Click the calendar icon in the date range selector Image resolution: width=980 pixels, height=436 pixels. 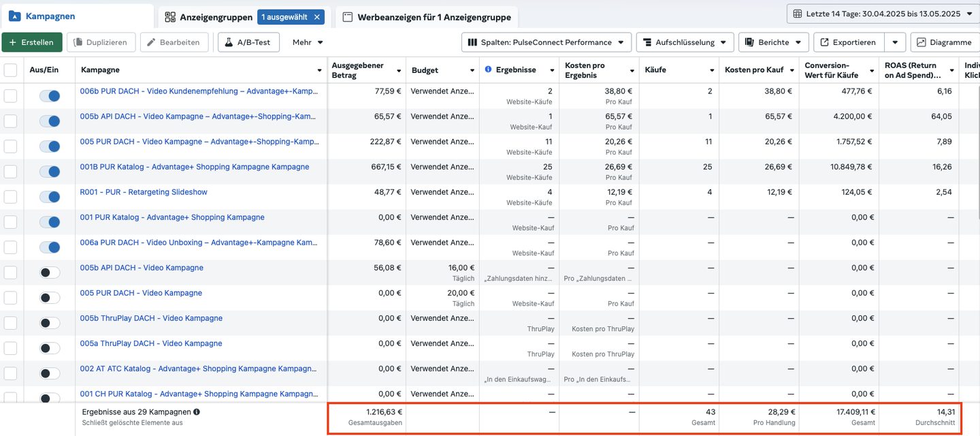798,14
